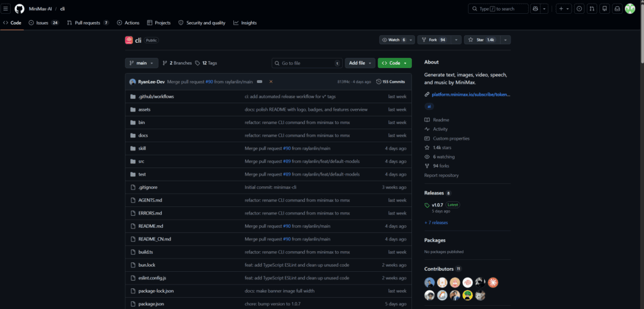Open the Contributors section heading
This screenshot has width=644, height=309.
[439, 269]
